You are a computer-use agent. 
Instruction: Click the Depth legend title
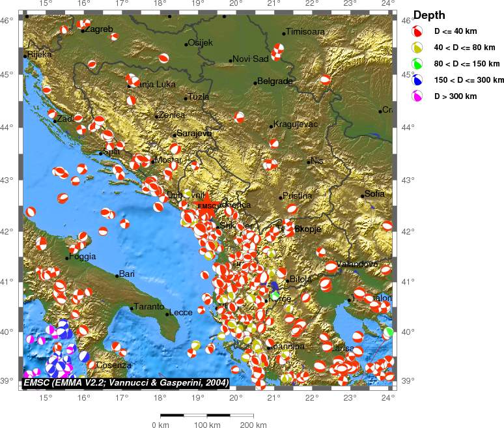(x=430, y=15)
